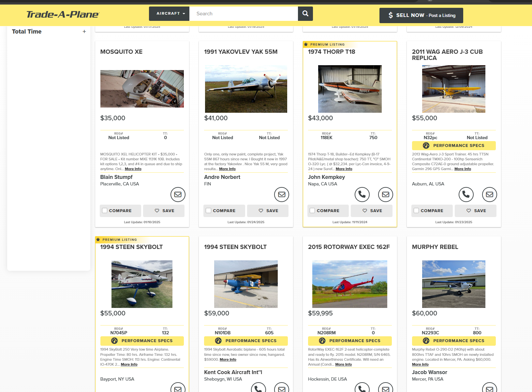Viewport: 532px width, 392px height.
Task: Click premium star icon on $55,000 Skybolt
Action: point(98,240)
